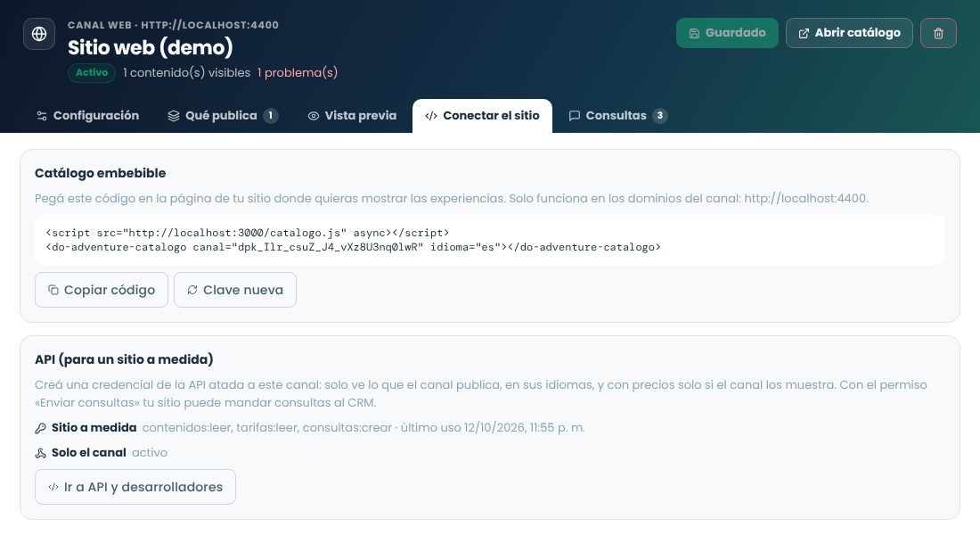The height and width of the screenshot is (535, 980).
Task: Click the external link icon in Abrir catálogo
Action: click(x=804, y=33)
